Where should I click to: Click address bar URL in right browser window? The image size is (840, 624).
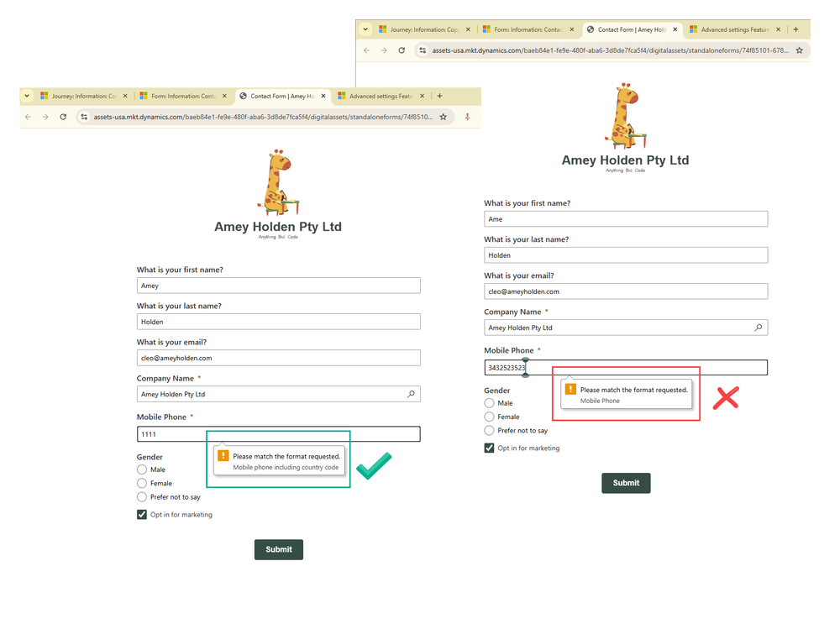click(x=610, y=50)
